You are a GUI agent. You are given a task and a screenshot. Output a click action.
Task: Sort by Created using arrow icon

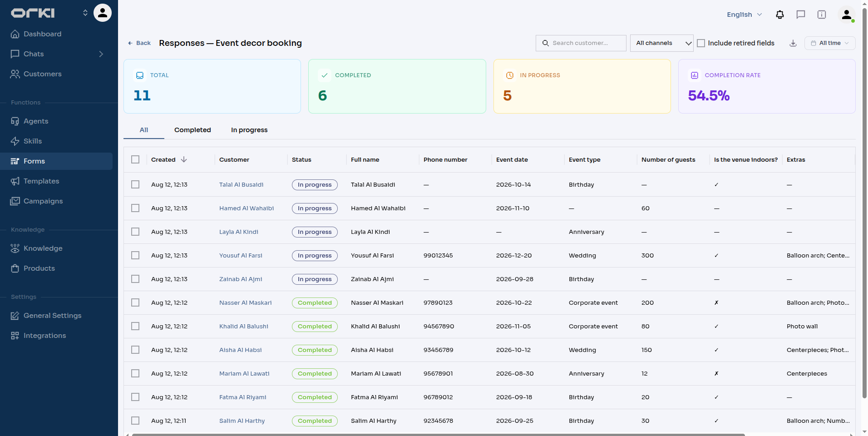point(184,159)
